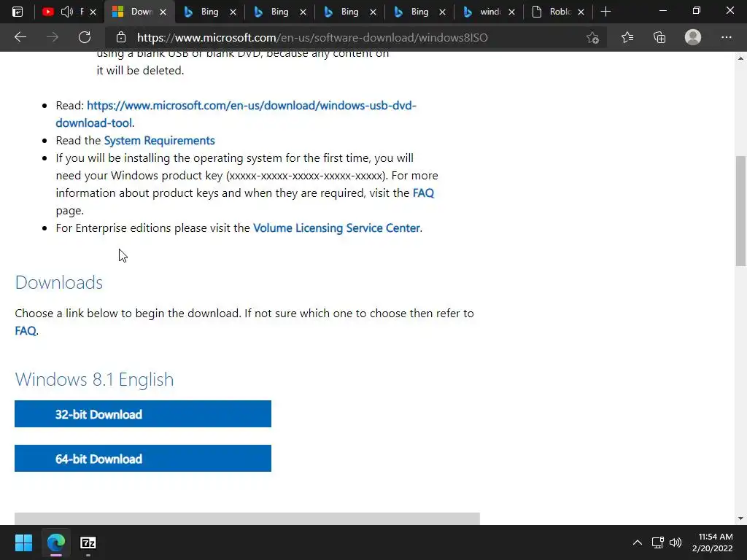
Task: Click the 32-bit Download button
Action: click(143, 414)
